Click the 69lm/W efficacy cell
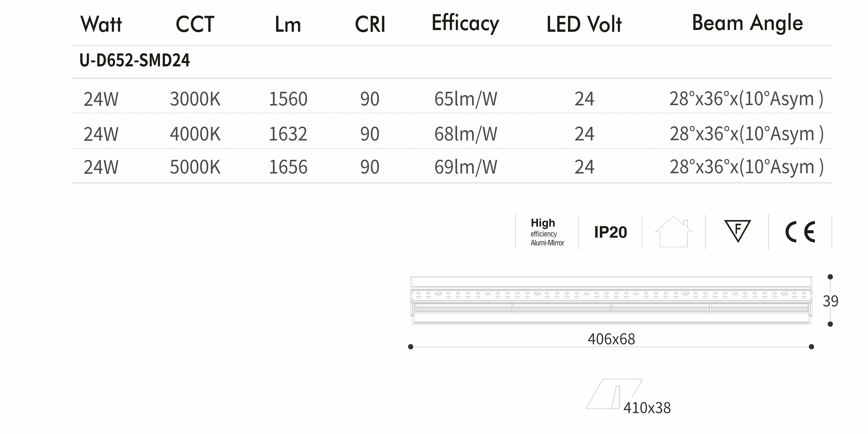The image size is (868, 434). (x=466, y=167)
